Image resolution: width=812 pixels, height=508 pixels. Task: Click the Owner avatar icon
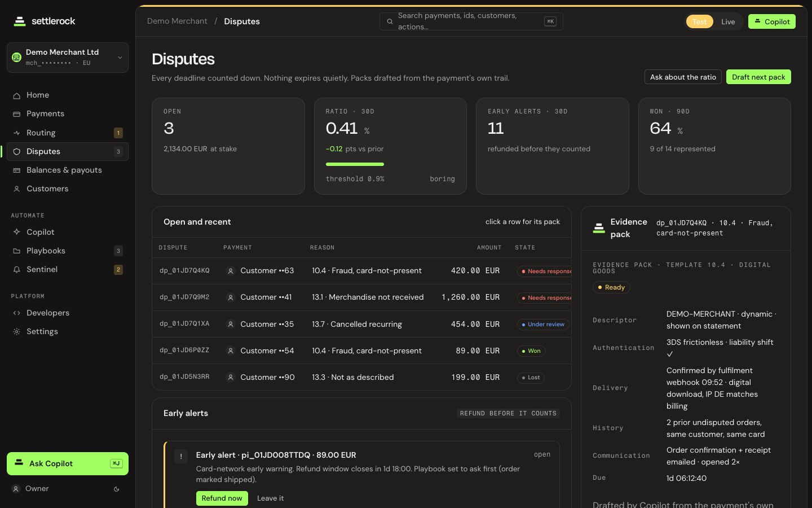pos(16,489)
